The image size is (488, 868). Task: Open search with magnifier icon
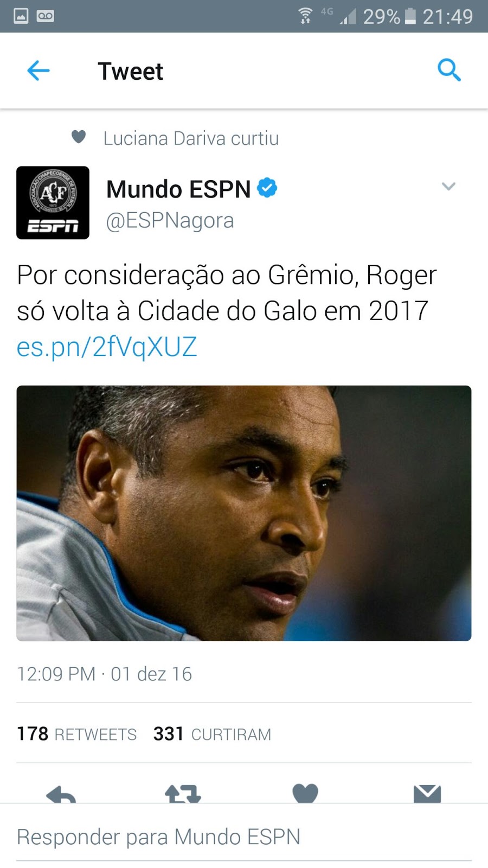coord(449,70)
